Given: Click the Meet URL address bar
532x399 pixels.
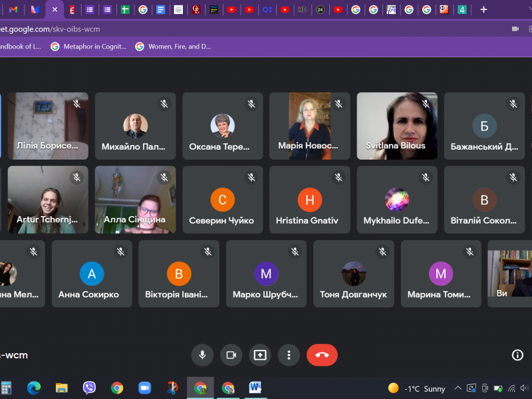Looking at the screenshot, I should (x=199, y=29).
